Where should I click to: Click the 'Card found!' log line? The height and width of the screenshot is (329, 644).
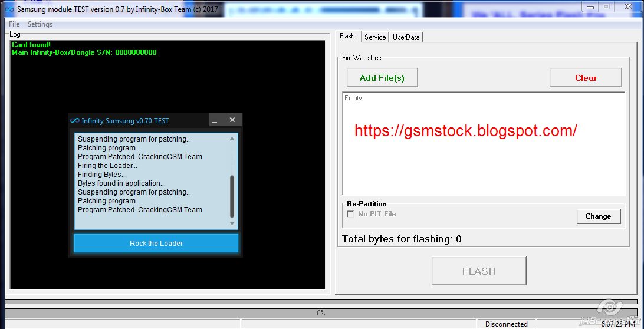(x=31, y=44)
